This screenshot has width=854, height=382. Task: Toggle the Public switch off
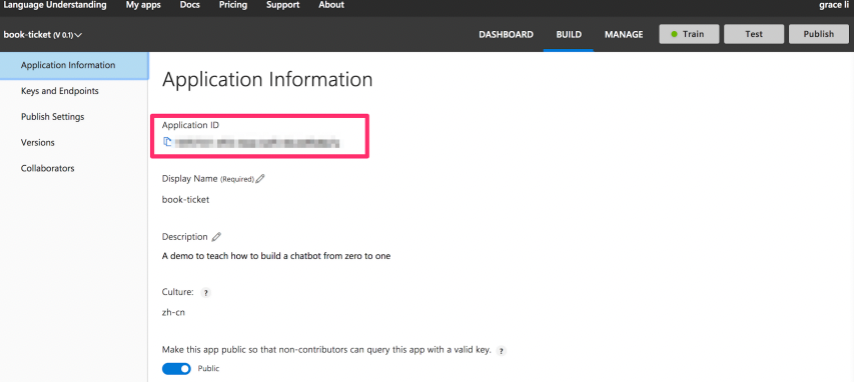coord(176,369)
